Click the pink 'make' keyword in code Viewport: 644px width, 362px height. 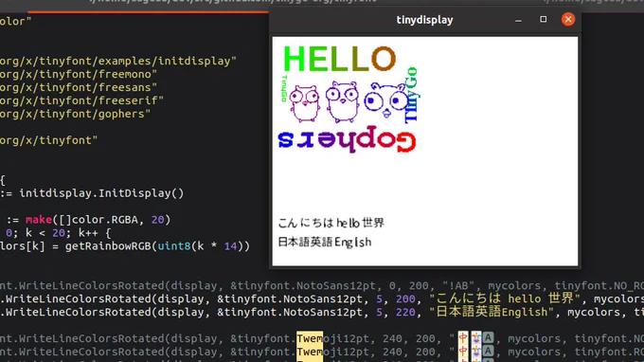click(39, 220)
